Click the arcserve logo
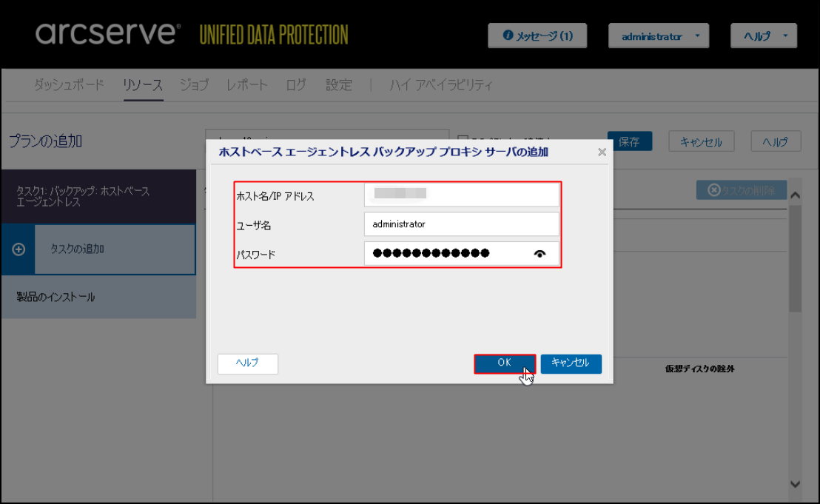The height and width of the screenshot is (504, 820). [x=108, y=33]
